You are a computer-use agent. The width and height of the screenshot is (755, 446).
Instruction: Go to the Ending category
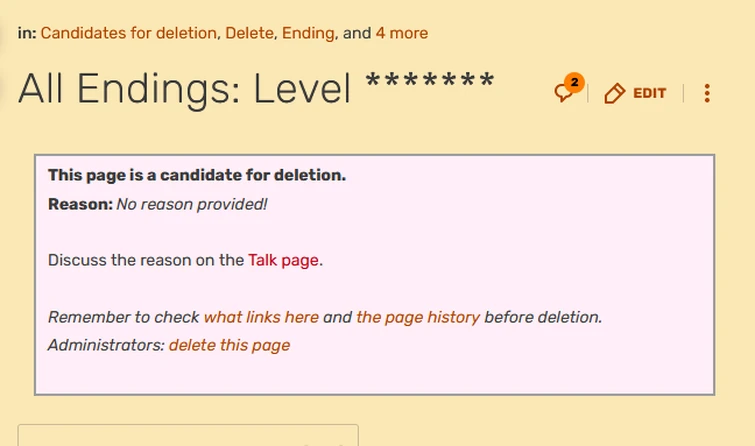click(308, 33)
